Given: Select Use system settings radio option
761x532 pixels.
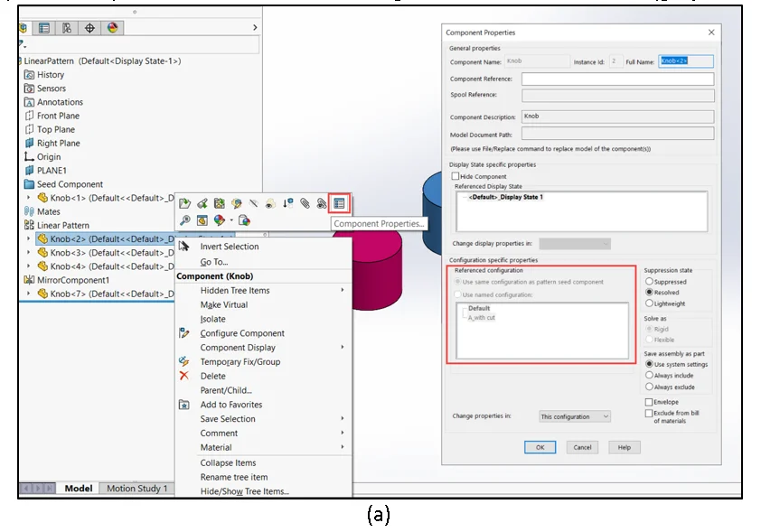Looking at the screenshot, I should tap(649, 364).
